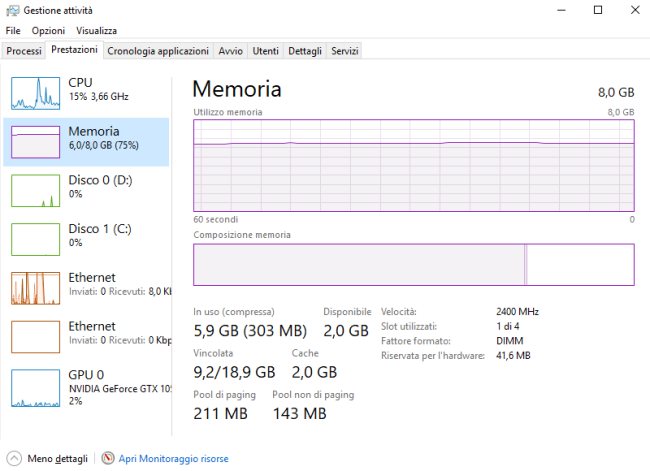Select the first Ethernet graph icon
The image size is (650, 471).
(x=35, y=288)
